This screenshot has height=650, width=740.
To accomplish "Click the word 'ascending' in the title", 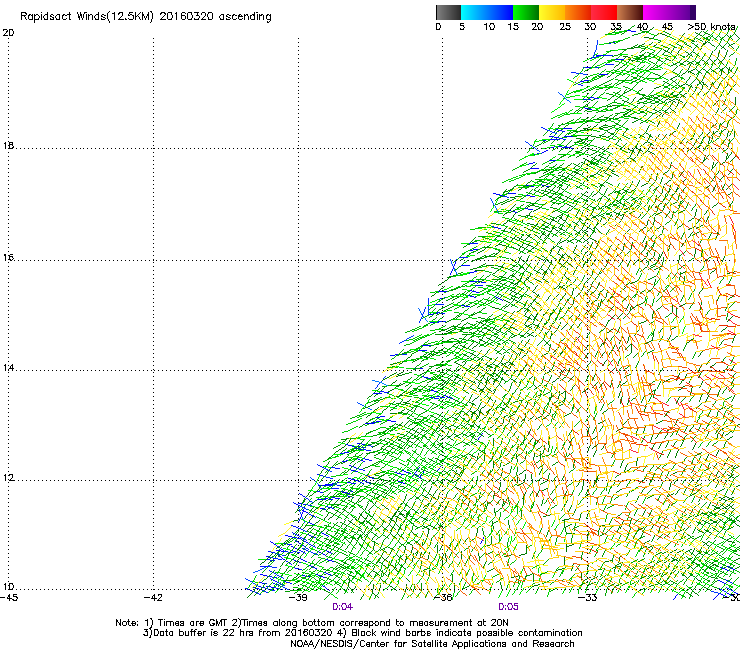I will click(245, 17).
